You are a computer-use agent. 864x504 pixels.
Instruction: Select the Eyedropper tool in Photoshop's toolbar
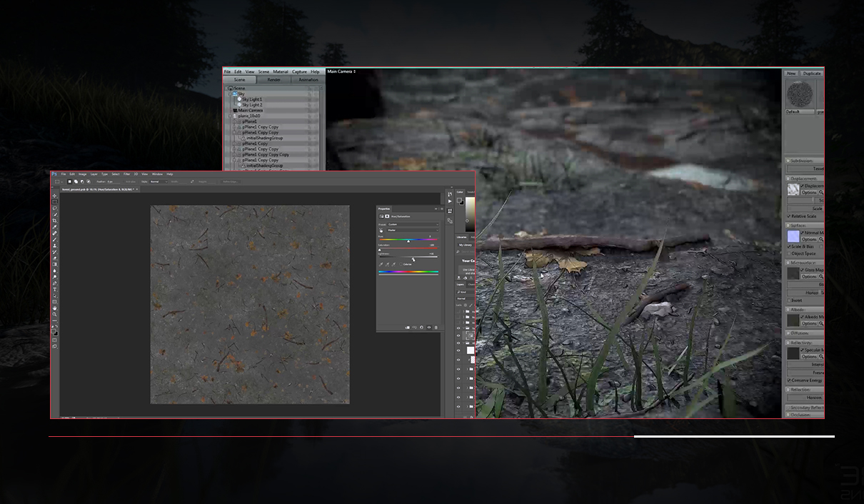click(54, 227)
